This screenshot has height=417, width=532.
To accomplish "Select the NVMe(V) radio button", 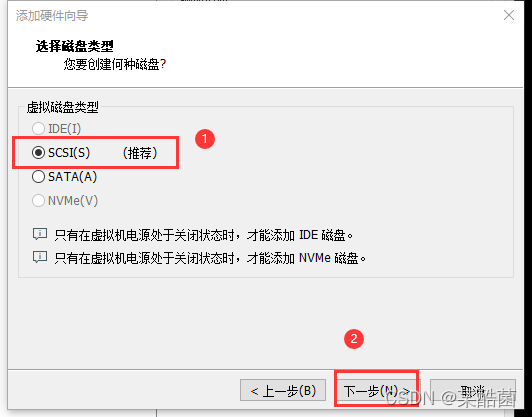I will pos(38,201).
